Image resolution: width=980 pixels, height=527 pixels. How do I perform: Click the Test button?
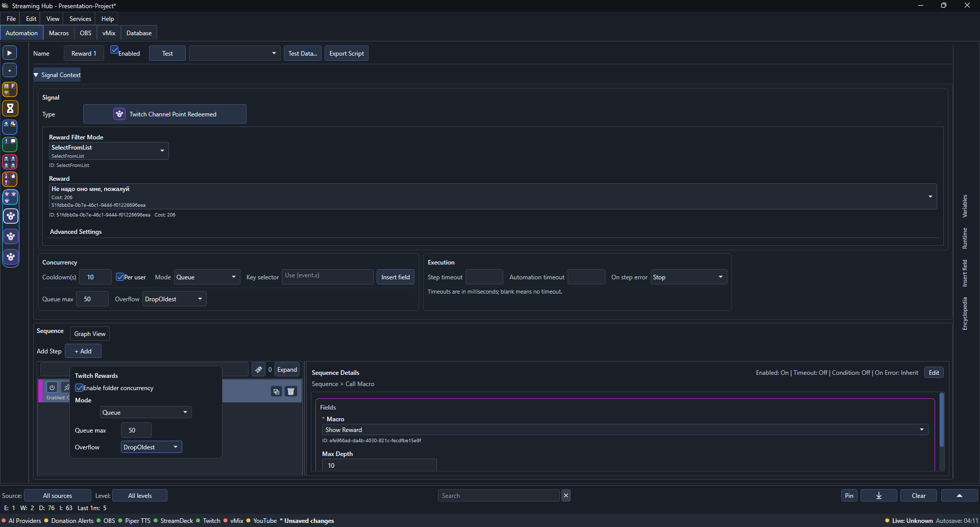[167, 53]
